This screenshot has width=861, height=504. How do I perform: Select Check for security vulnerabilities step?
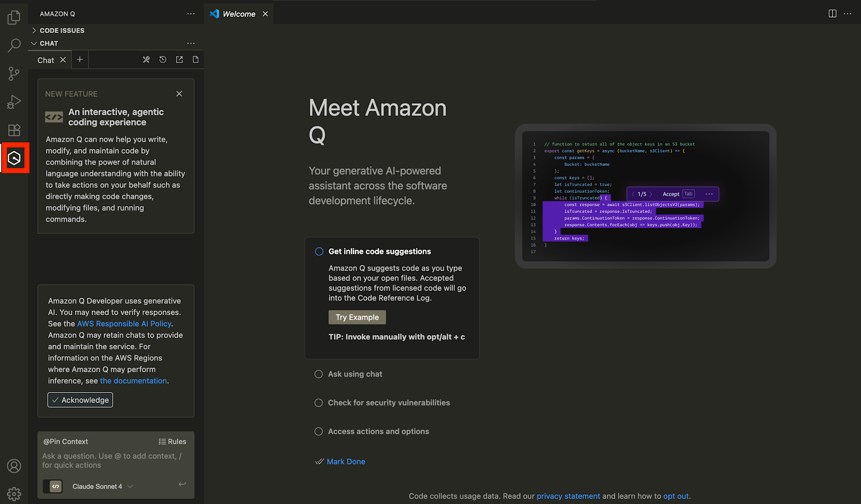382,403
